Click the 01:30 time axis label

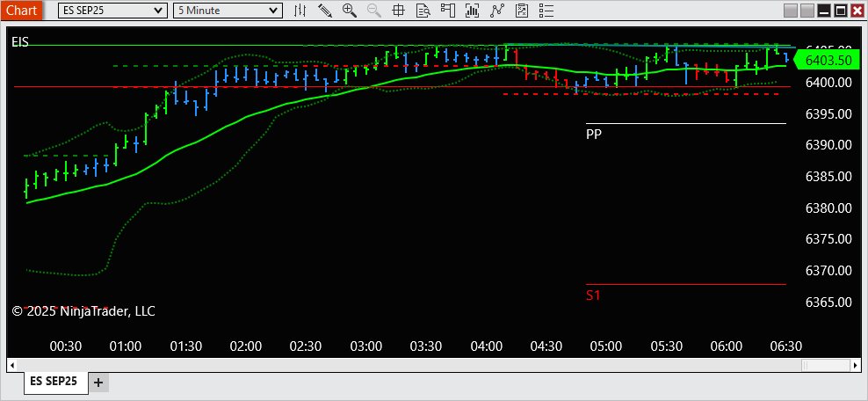tap(186, 346)
